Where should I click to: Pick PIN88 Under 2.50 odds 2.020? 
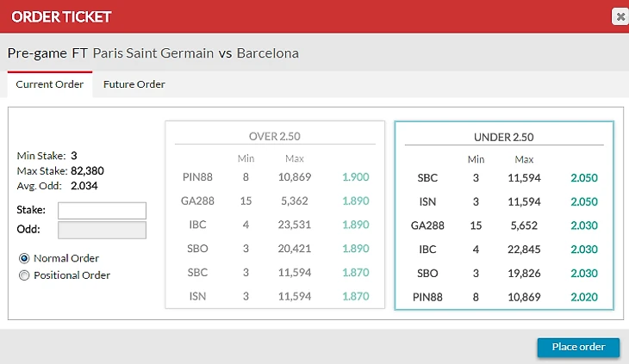click(583, 298)
